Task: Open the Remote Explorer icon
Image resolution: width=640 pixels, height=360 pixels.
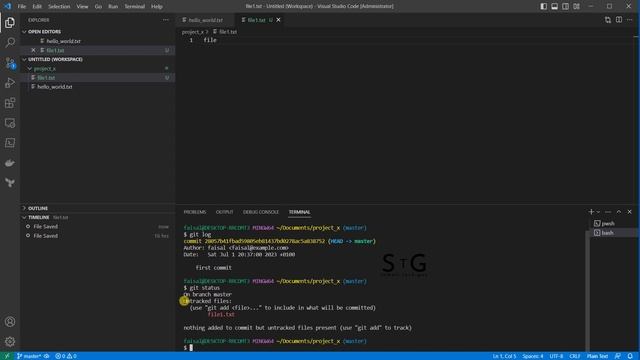Action: [x=10, y=123]
